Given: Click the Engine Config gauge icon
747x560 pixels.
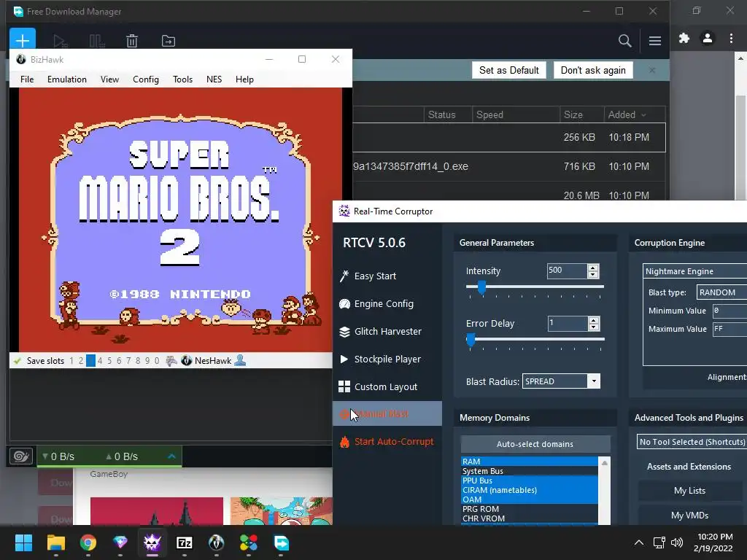Looking at the screenshot, I should (344, 304).
